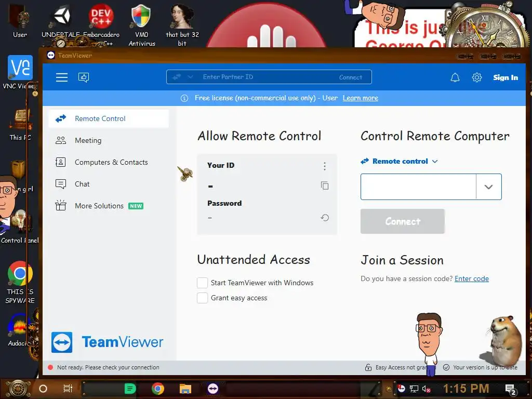Click the 1:15 PM taskbar clock
Image resolution: width=532 pixels, height=399 pixels.
[466, 389]
